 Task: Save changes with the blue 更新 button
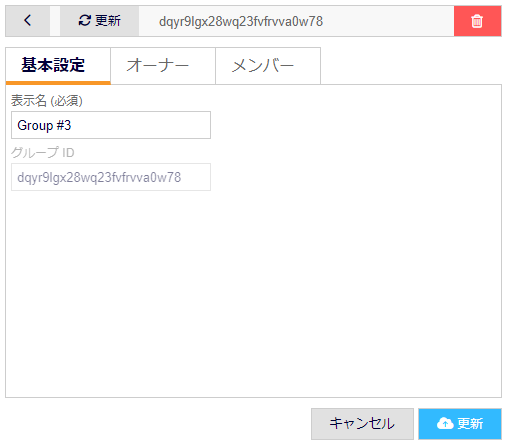click(460, 424)
